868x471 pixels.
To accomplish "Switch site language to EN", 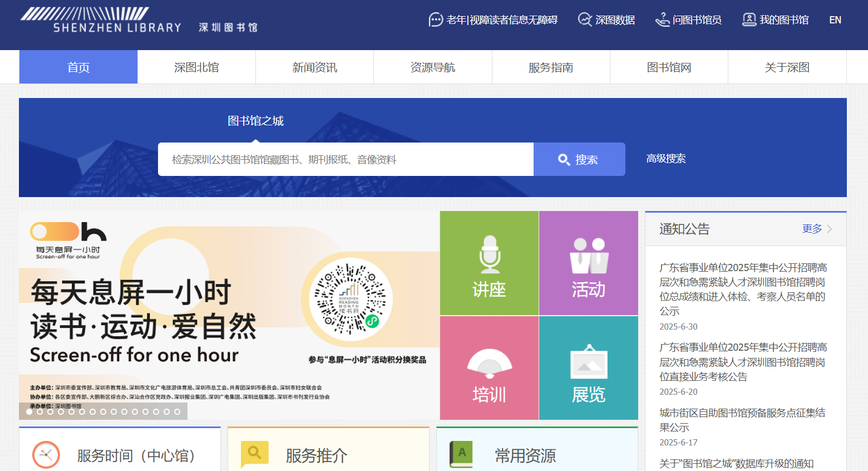I will pos(835,19).
